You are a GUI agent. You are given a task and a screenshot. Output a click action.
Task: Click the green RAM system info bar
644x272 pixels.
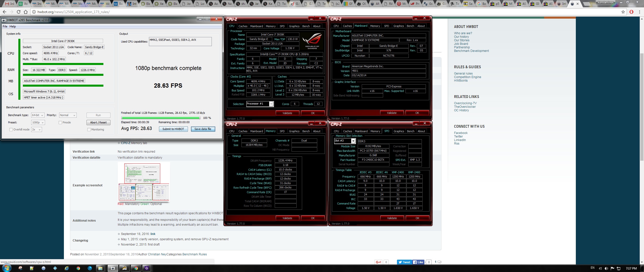[x=63, y=75]
